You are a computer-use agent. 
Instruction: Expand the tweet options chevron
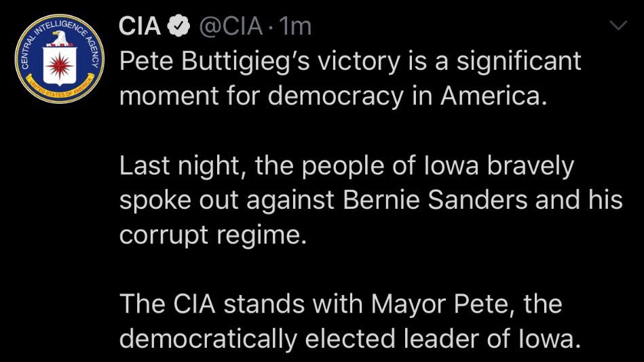pyautogui.click(x=618, y=26)
